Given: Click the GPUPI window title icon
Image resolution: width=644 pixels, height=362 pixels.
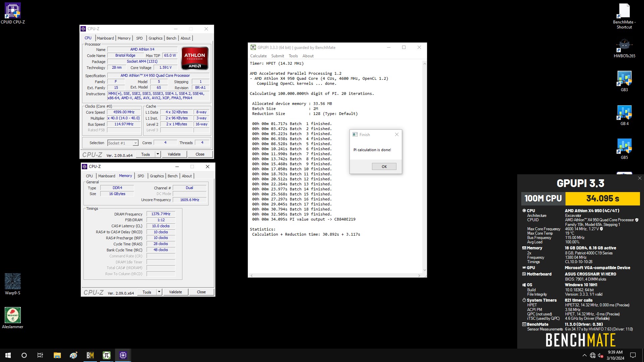Looking at the screenshot, I should click(253, 47).
